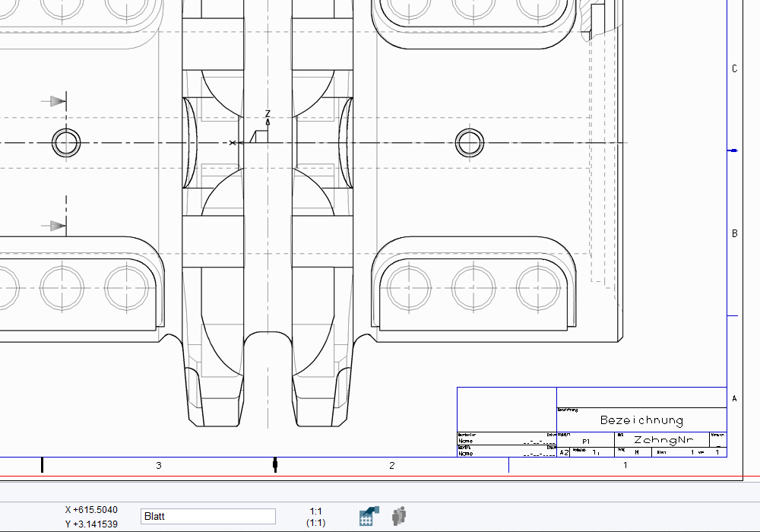Select the left small concentric circle hole

click(x=66, y=143)
